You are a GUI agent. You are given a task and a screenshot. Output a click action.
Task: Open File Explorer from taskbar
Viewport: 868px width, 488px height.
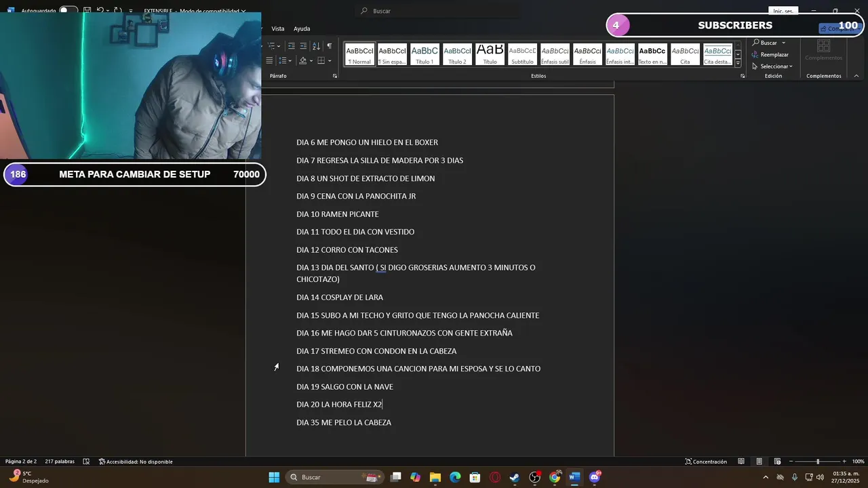(435, 477)
